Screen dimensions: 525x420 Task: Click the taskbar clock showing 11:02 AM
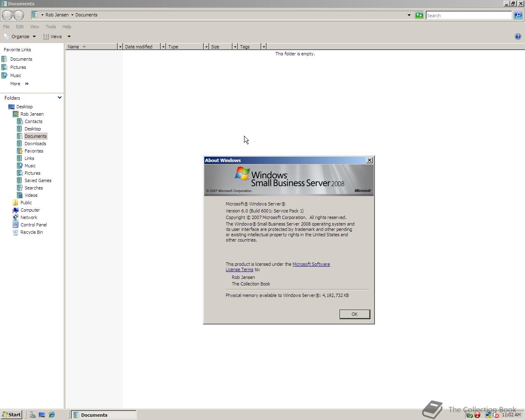(511, 415)
